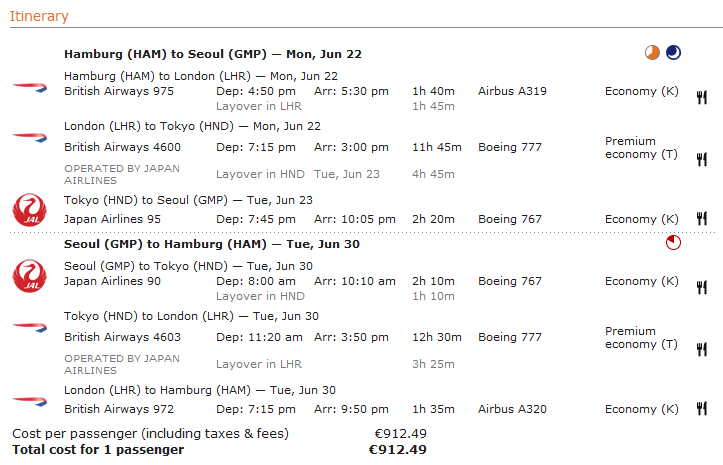723x465 pixels.
Task: Click the Itinerary section title
Action: tap(39, 16)
